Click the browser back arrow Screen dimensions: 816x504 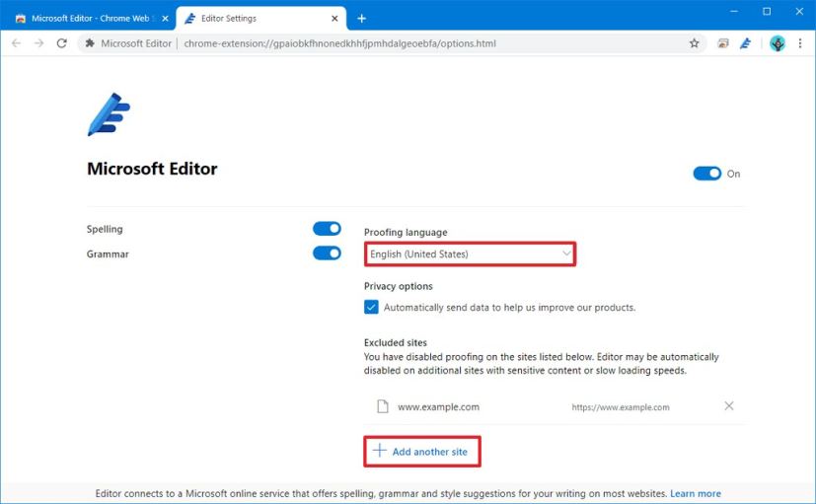(16, 43)
